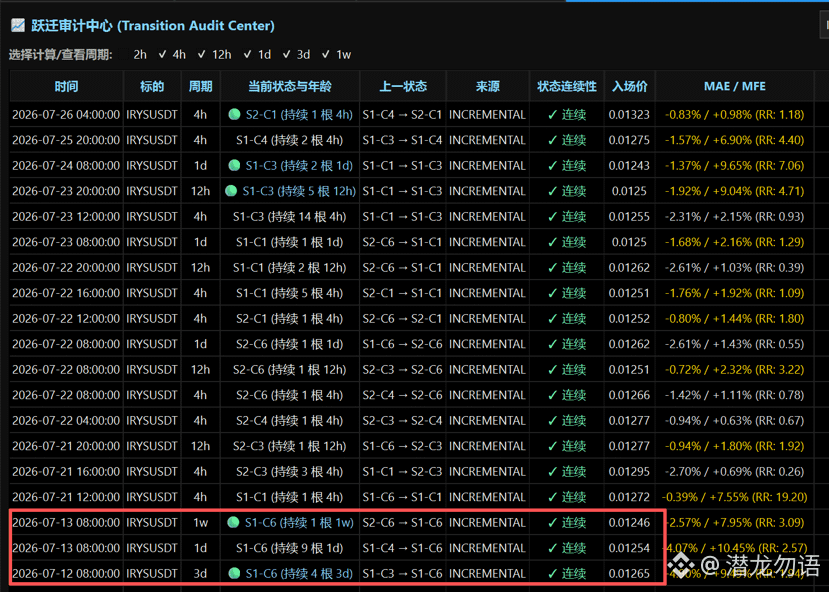Click the S2-C6 (持续 1 根 12h) cell
829x592 pixels.
pyautogui.click(x=290, y=369)
